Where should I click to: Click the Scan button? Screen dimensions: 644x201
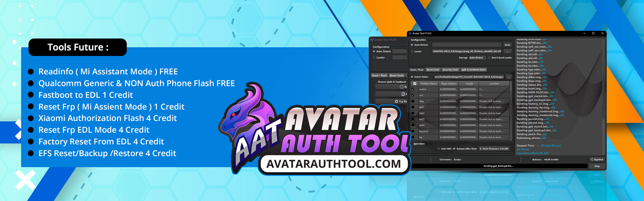507,45
